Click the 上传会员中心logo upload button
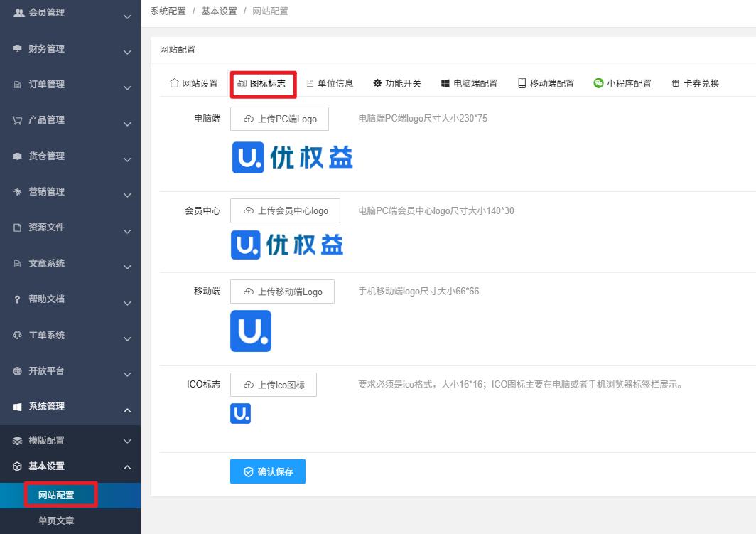 285,210
